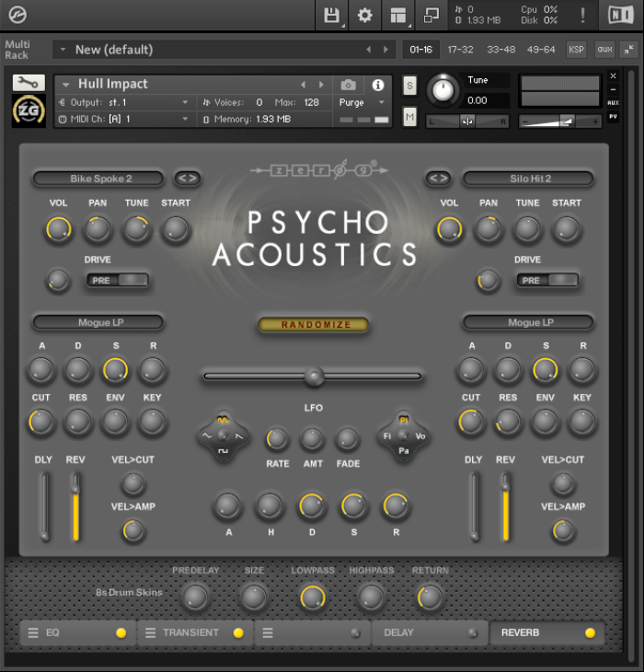Open the Bike Spoke 2 sample selector
The height and width of the screenshot is (672, 644).
[x=98, y=179]
